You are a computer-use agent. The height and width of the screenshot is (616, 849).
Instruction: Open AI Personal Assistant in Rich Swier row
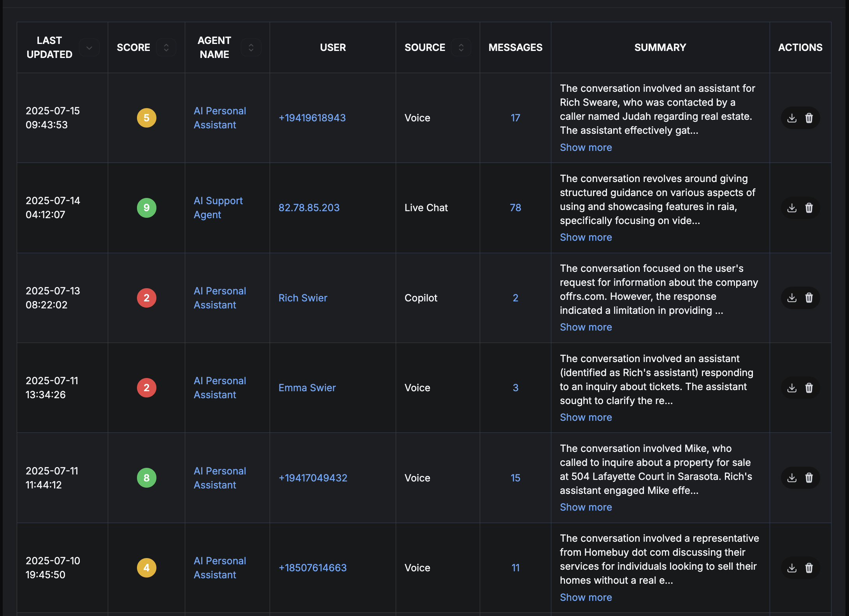point(220,298)
